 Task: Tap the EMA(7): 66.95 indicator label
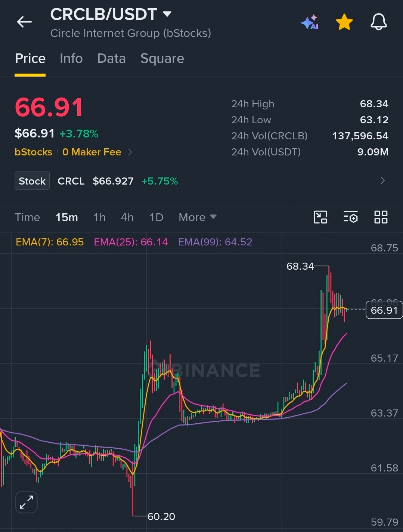pos(50,242)
